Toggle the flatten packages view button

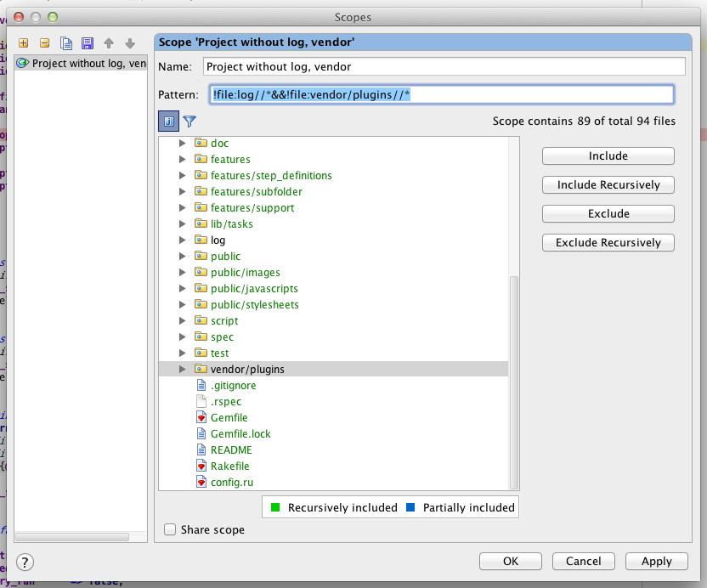[168, 121]
